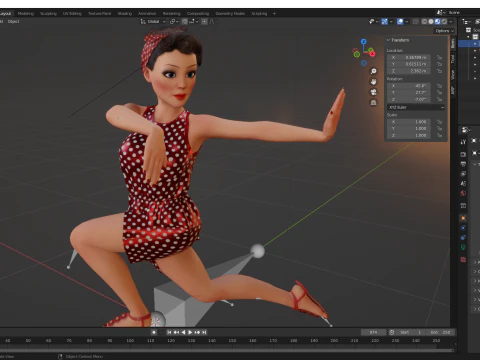Switch perspective/orthographic with the grid icon
This screenshot has width=480, height=360.
[x=374, y=102]
